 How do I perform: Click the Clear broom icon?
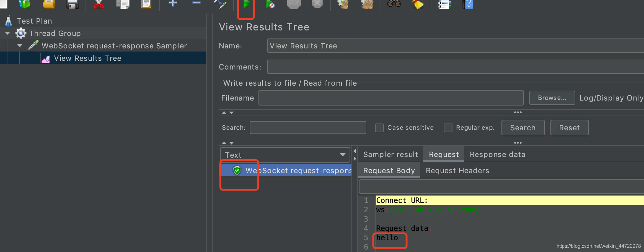(x=343, y=4)
